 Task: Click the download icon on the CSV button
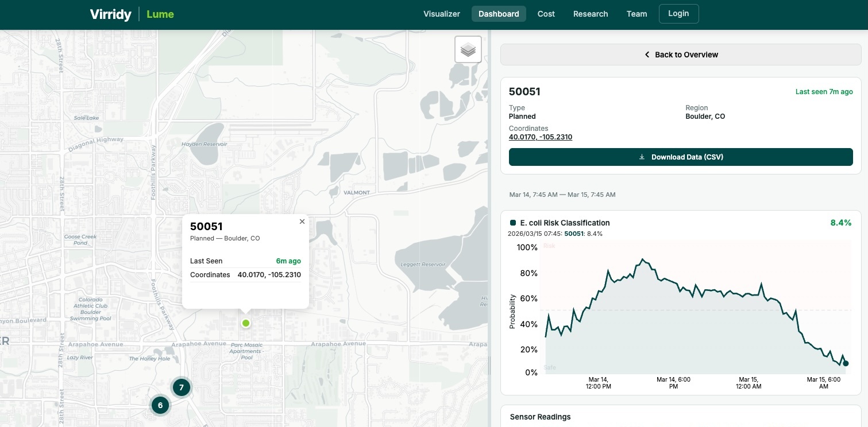(x=642, y=157)
